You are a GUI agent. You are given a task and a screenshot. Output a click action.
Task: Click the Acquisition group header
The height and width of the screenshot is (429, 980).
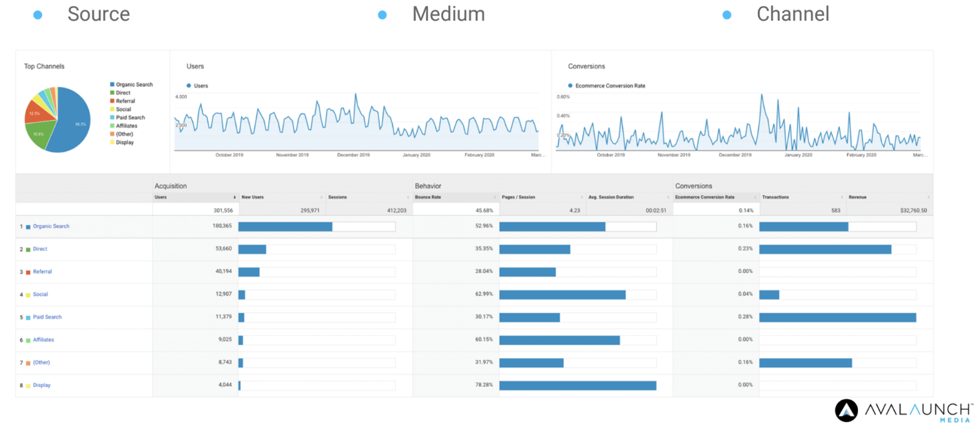[x=171, y=186]
